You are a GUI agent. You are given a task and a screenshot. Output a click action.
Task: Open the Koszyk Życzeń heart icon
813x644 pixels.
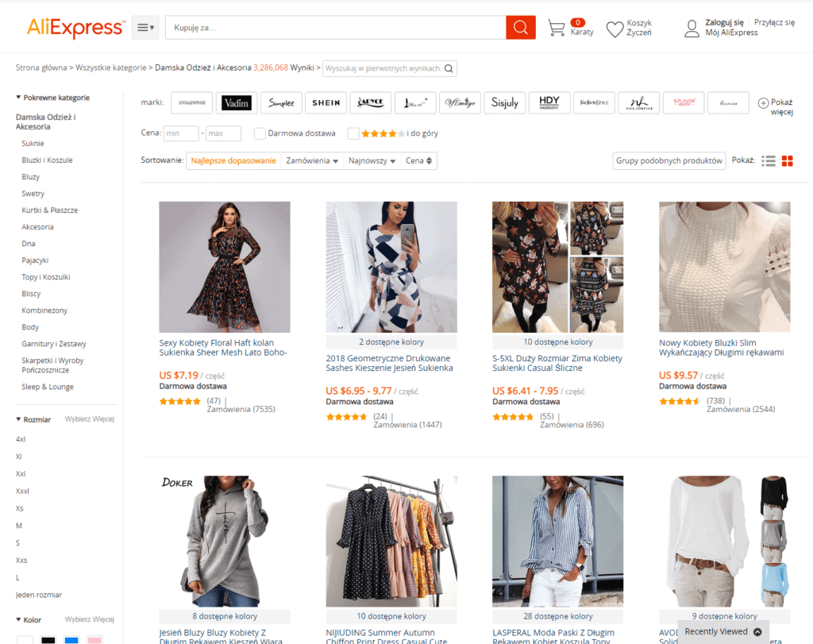click(x=614, y=27)
